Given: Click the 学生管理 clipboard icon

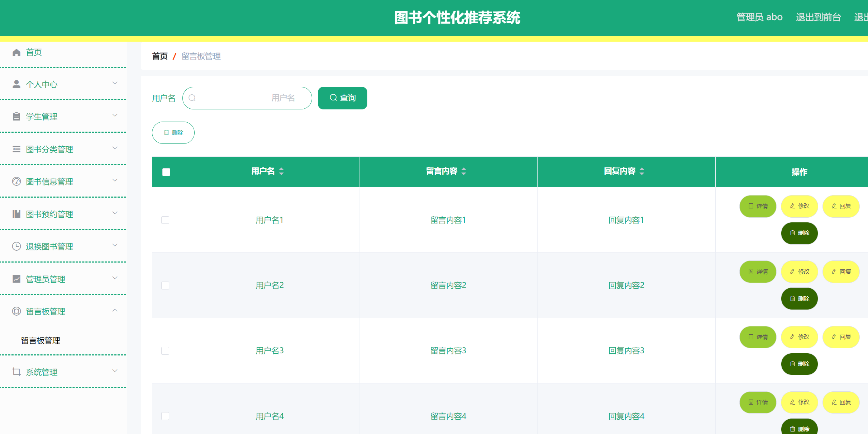Looking at the screenshot, I should [16, 116].
